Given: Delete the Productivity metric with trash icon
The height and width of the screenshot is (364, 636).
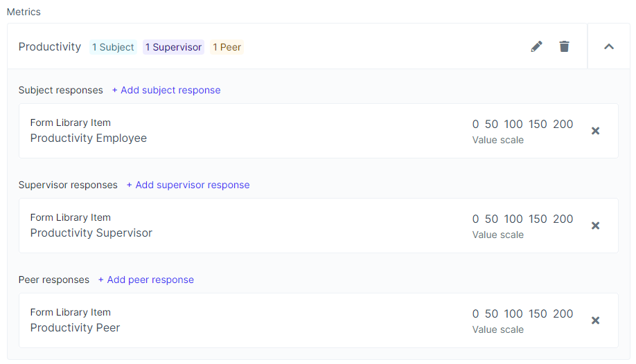Looking at the screenshot, I should tap(565, 46).
